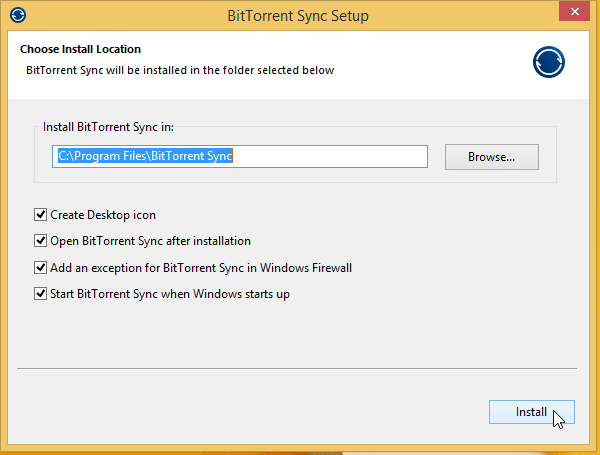Open the Browse folder dialog
The image size is (600, 455).
click(x=492, y=157)
